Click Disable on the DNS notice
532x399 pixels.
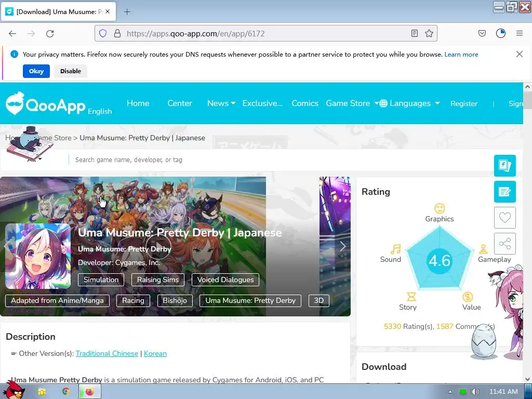click(71, 71)
